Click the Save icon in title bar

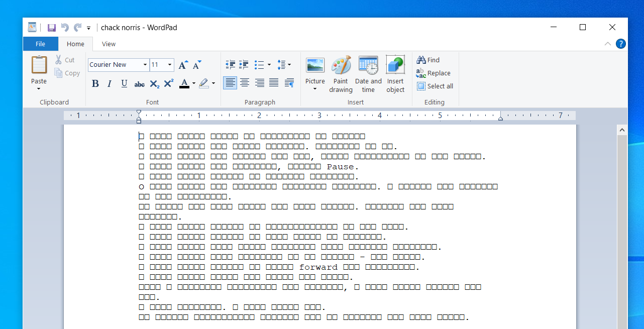pos(51,28)
